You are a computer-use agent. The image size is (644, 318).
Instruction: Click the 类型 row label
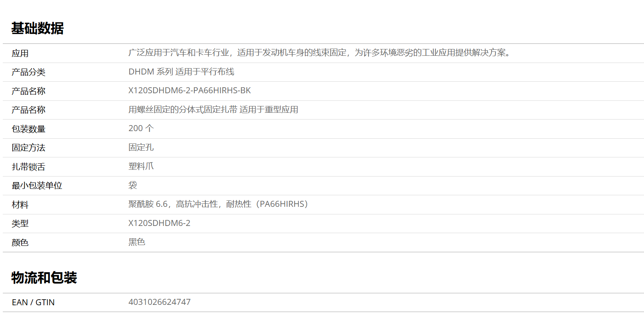(x=20, y=224)
